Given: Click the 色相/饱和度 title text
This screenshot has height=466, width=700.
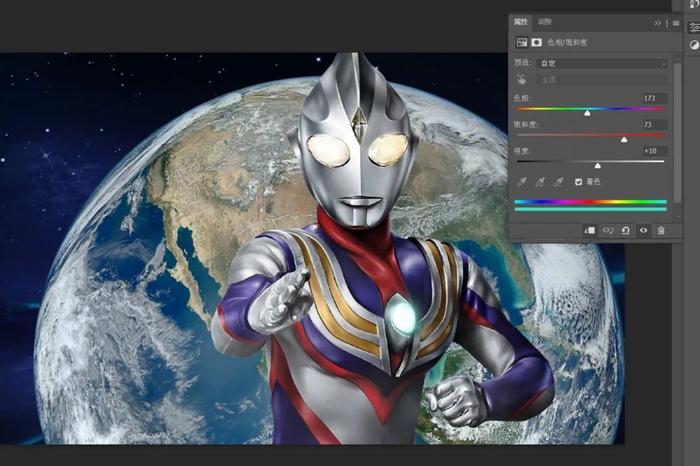Looking at the screenshot, I should pyautogui.click(x=567, y=42).
